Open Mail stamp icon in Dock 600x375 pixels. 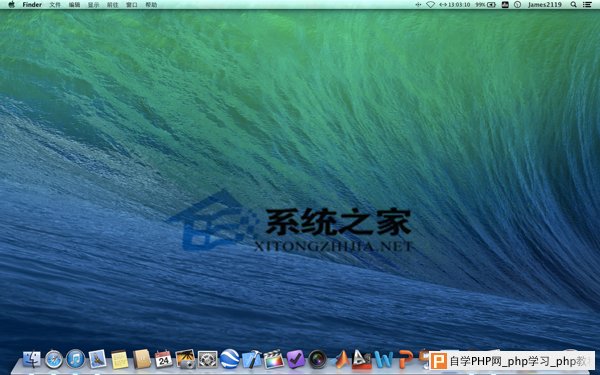[98, 359]
